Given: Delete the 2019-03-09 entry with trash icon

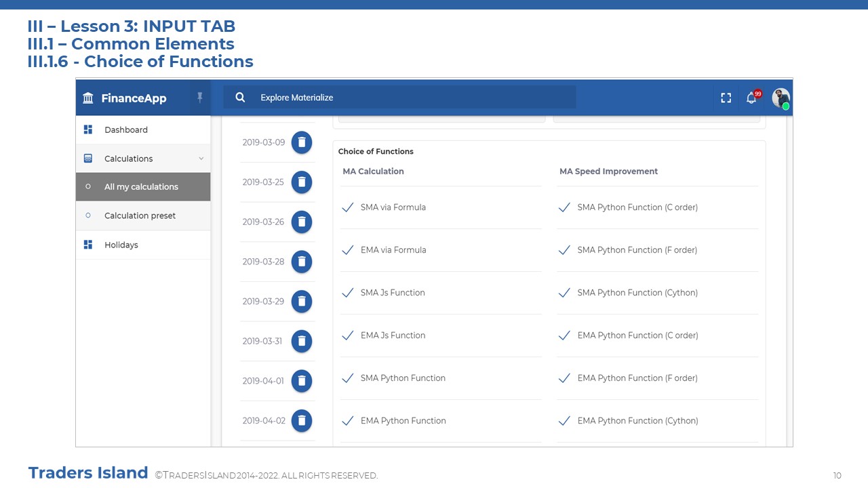Looking at the screenshot, I should (x=302, y=142).
